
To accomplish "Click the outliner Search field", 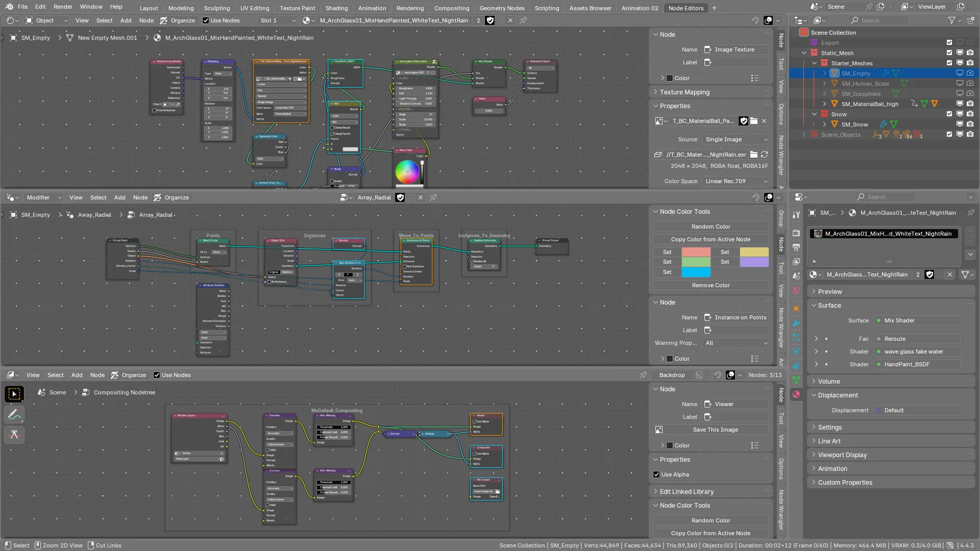I will coord(878,20).
